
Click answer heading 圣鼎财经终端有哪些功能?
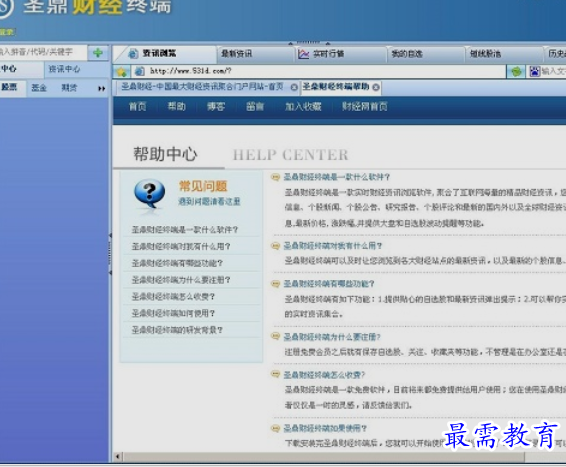[x=329, y=284]
